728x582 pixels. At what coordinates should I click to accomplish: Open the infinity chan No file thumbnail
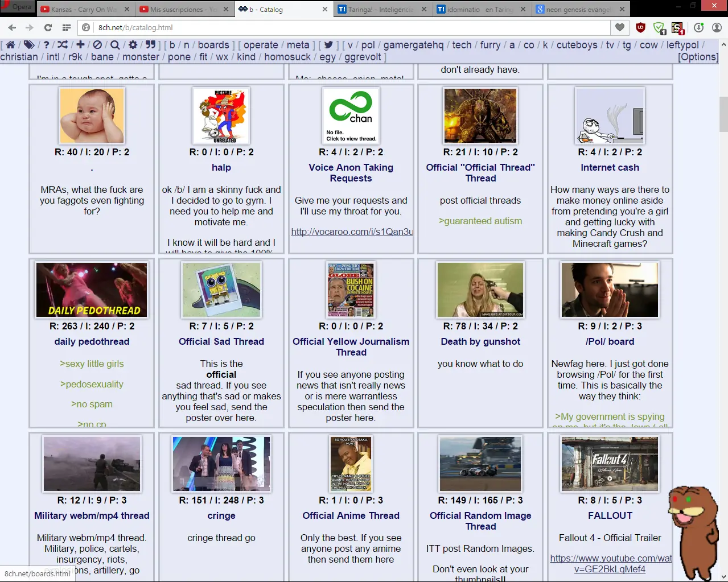click(x=351, y=115)
